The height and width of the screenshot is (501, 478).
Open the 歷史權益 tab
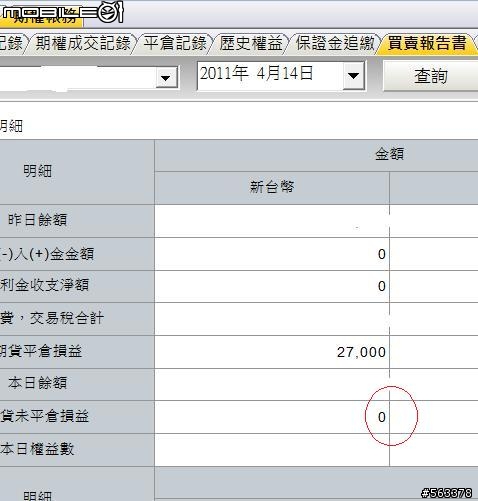(x=251, y=43)
